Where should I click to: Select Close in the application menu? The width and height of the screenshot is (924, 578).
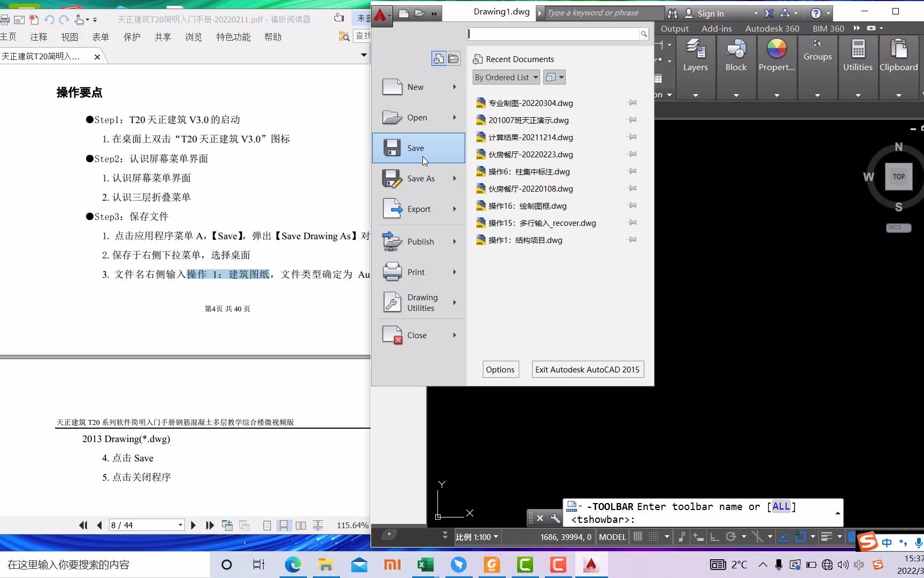(419, 336)
